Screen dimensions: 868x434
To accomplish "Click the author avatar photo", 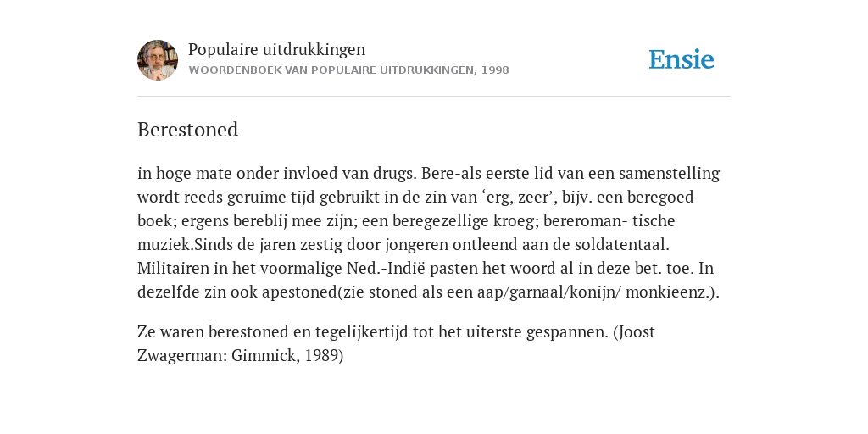I will click(x=158, y=60).
